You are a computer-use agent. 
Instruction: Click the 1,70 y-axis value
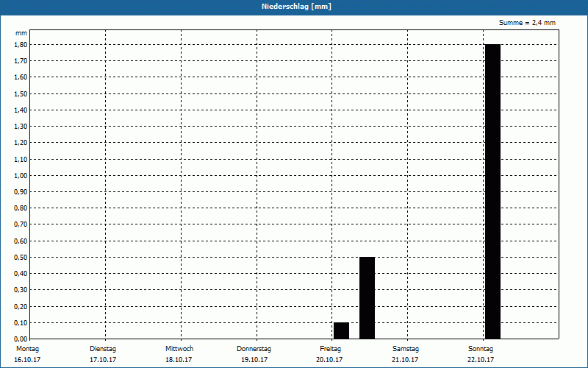(x=21, y=61)
